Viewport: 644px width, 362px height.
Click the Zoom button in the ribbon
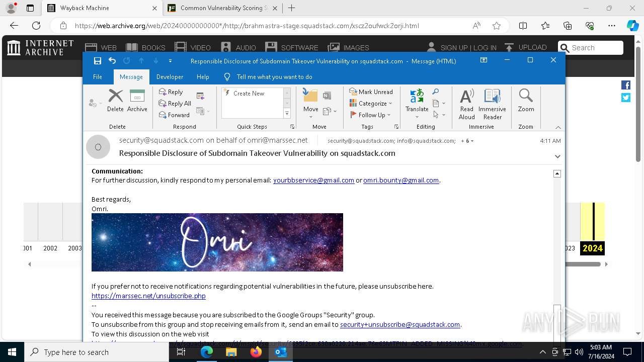coord(526,101)
